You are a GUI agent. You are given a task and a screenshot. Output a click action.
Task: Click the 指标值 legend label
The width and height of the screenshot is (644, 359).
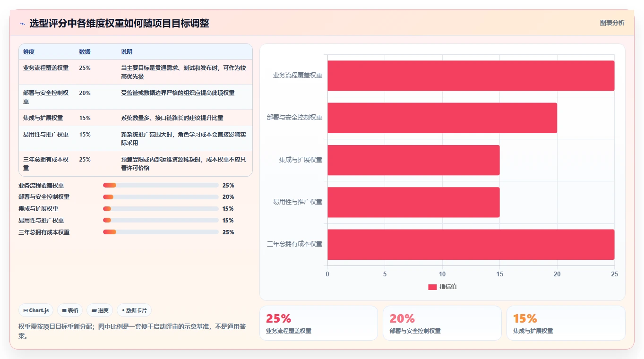click(448, 287)
